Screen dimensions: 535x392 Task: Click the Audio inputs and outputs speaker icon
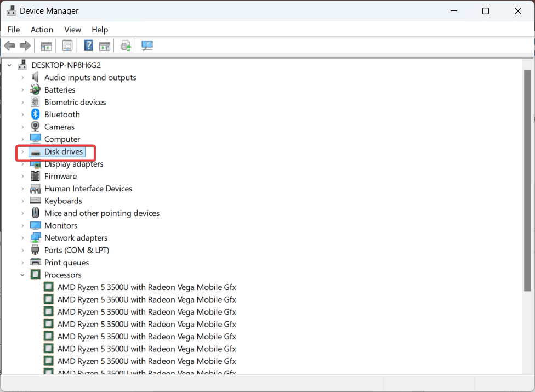(35, 77)
